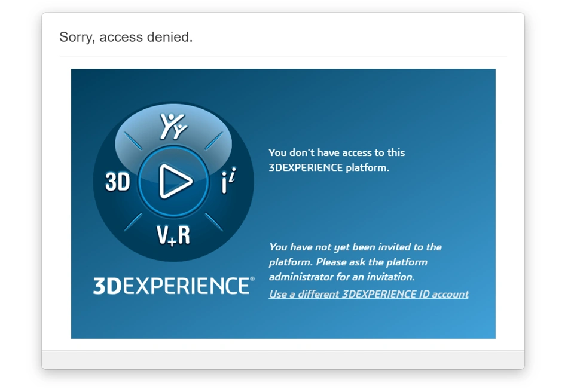Image resolution: width=574 pixels, height=392 pixels.
Task: Select the V+R quadrant of the compass
Action: (173, 235)
